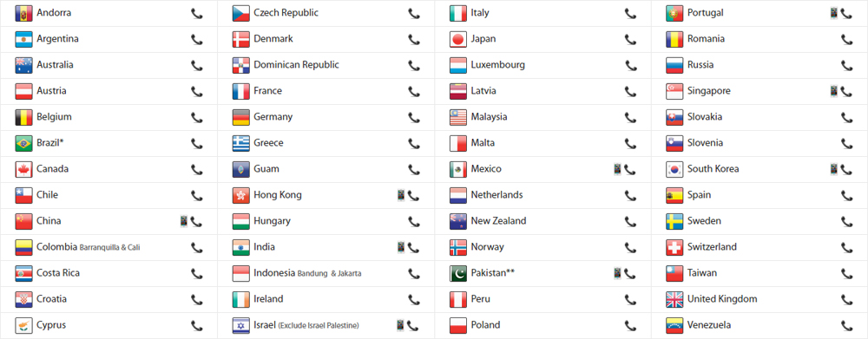This screenshot has height=339, width=868.
Task: Click the mobile icon next to Pakistan
Action: click(x=617, y=273)
